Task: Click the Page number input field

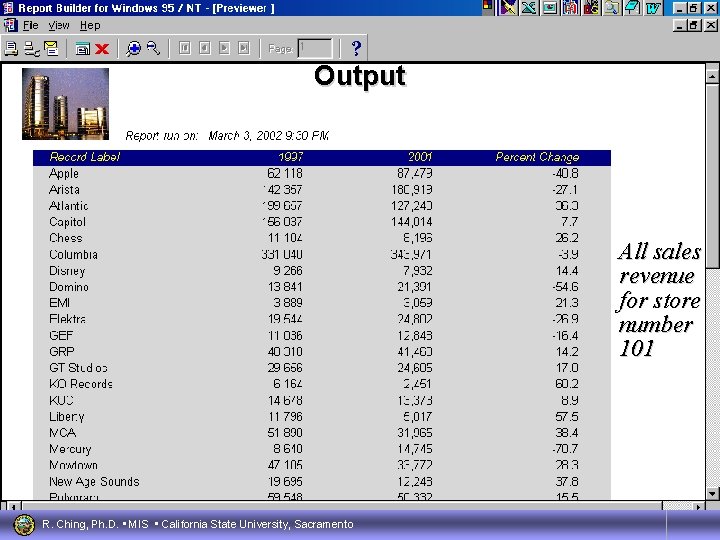Action: pos(315,48)
